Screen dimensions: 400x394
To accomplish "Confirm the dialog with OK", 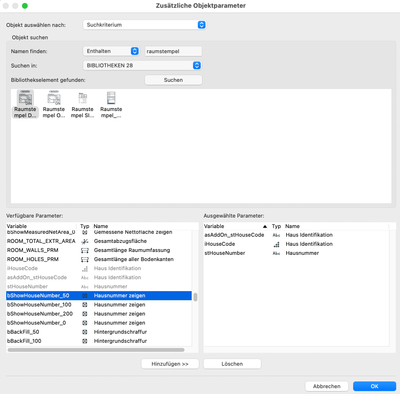I will (x=374, y=386).
